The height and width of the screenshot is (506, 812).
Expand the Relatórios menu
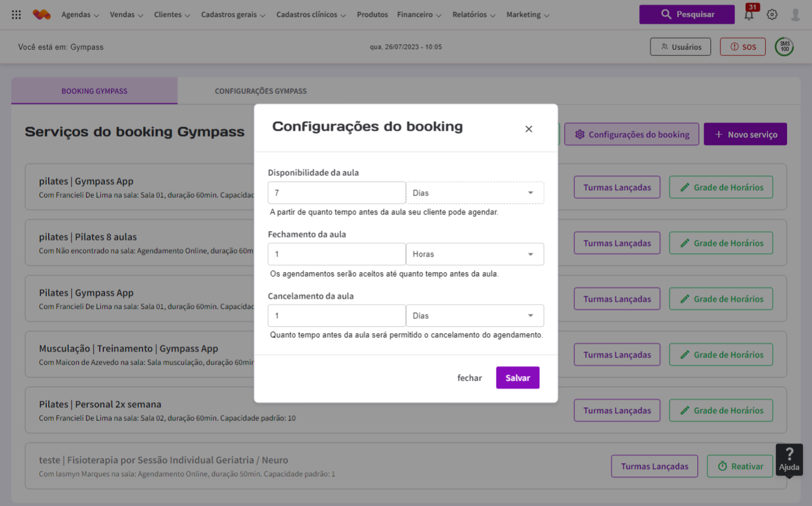[x=474, y=15]
